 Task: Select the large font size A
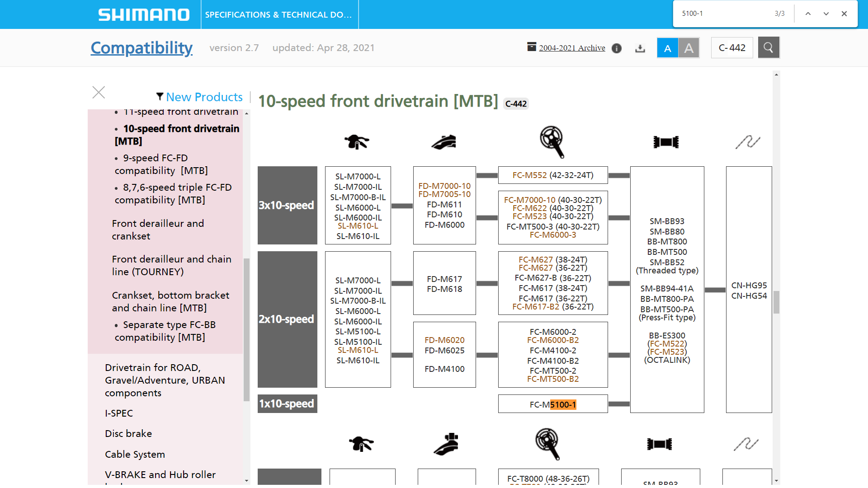689,48
